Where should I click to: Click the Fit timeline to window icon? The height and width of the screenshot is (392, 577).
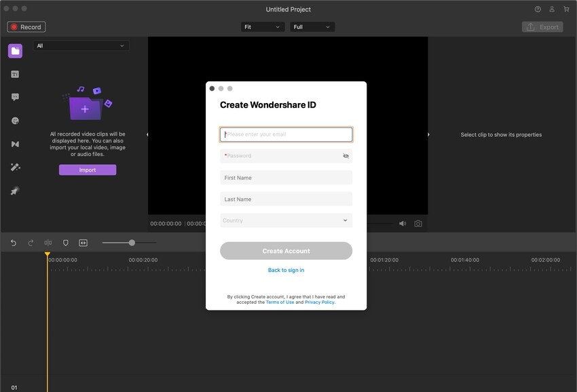pyautogui.click(x=83, y=243)
